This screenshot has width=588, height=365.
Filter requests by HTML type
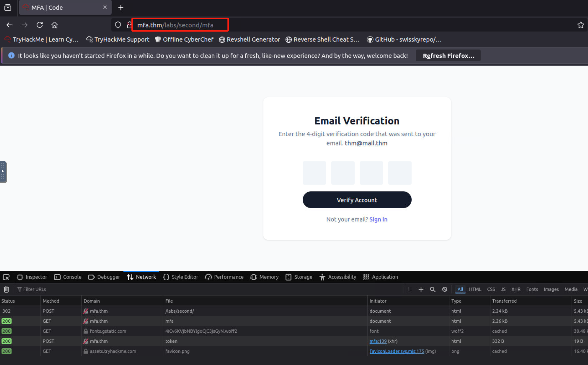tap(475, 289)
